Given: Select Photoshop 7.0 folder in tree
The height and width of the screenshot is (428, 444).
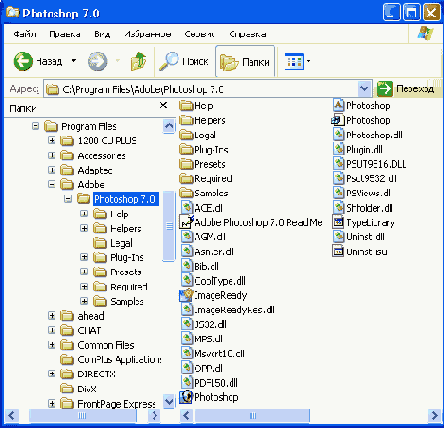Looking at the screenshot, I should 125,199.
